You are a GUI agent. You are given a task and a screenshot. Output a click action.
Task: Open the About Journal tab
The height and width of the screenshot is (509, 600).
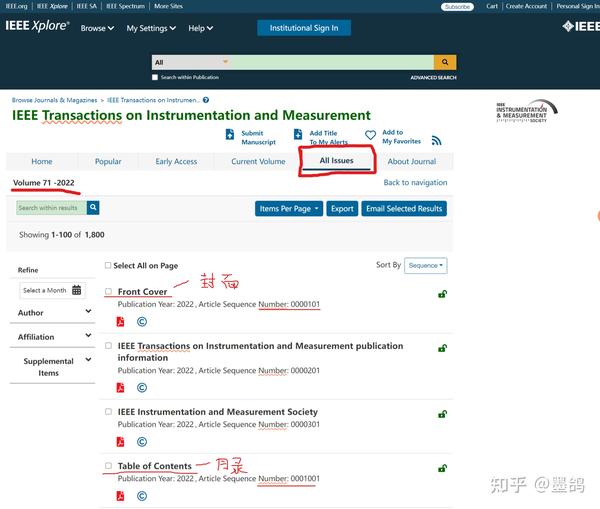coord(412,162)
